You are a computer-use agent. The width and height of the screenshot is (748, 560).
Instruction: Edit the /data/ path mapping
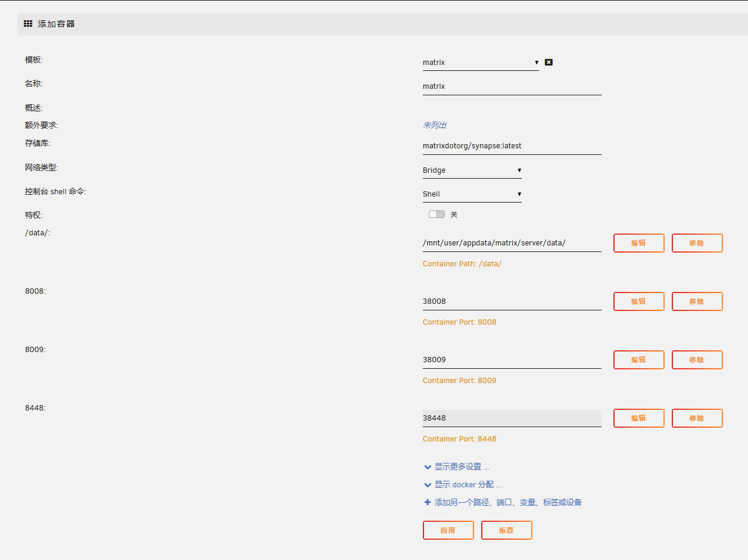pos(638,243)
